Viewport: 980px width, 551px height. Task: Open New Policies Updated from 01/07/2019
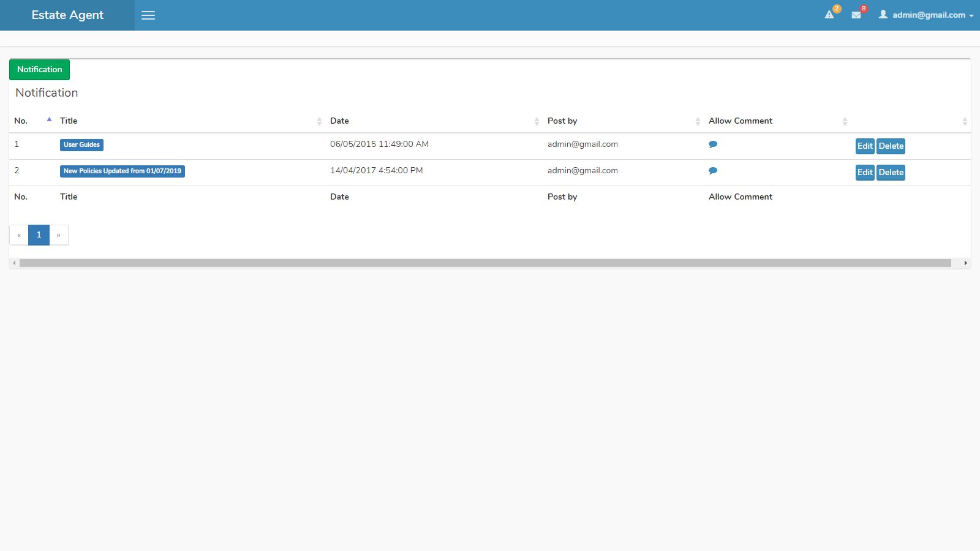click(123, 171)
